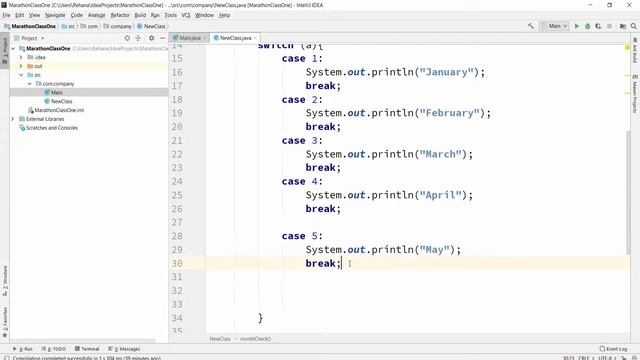
Task: Click the yellow warning indicator above editor stripe
Action: tap(627, 48)
